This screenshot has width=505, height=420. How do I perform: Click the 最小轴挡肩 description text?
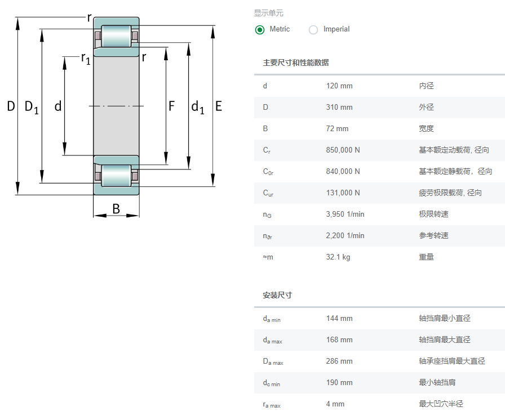(437, 383)
